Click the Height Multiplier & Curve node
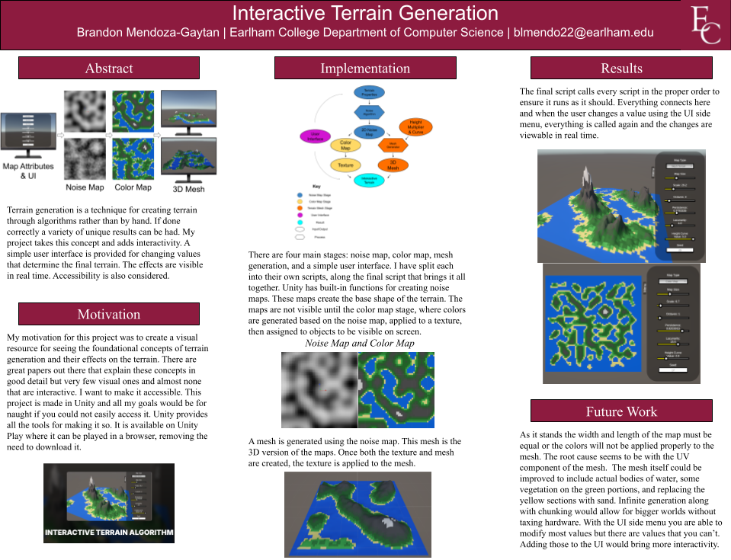Viewport: 731px width, 560px height. tap(415, 127)
